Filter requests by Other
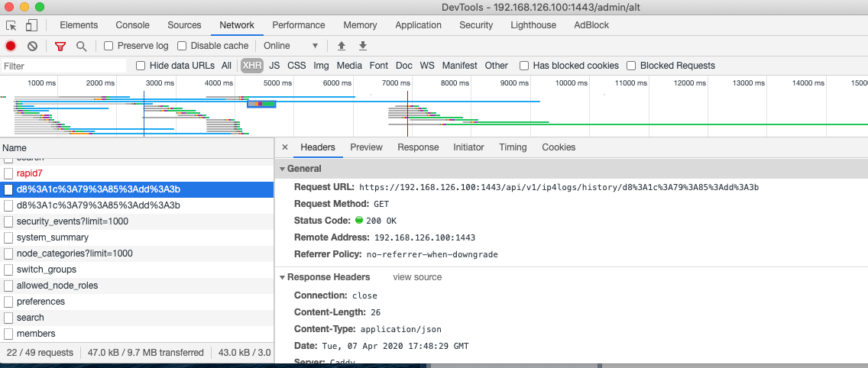Viewport: 868px width, 368px height. tap(497, 66)
